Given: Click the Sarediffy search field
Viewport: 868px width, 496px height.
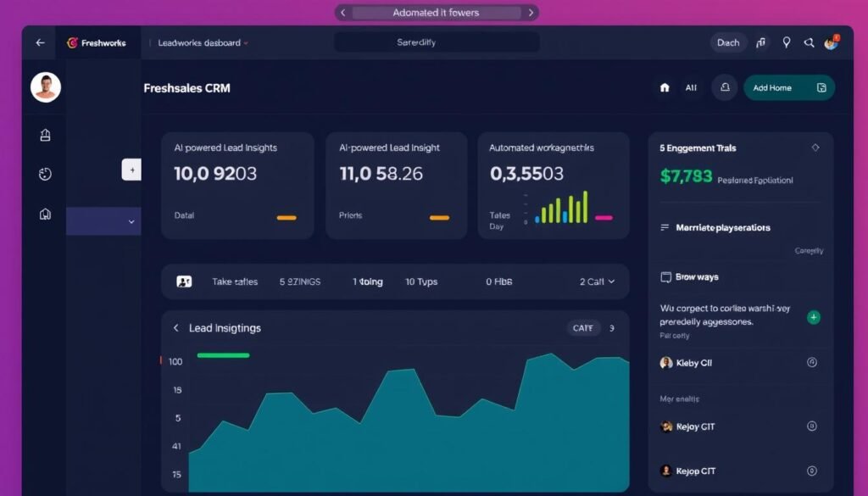Looking at the screenshot, I should (436, 41).
